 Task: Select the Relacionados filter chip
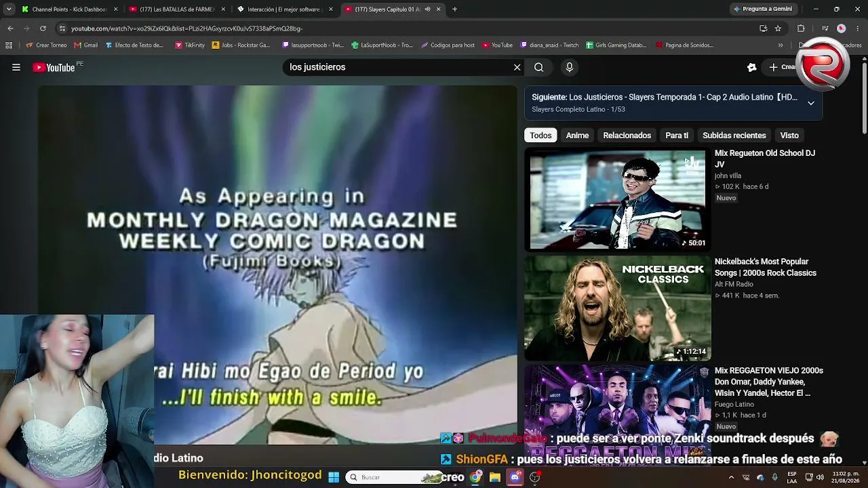tap(627, 136)
